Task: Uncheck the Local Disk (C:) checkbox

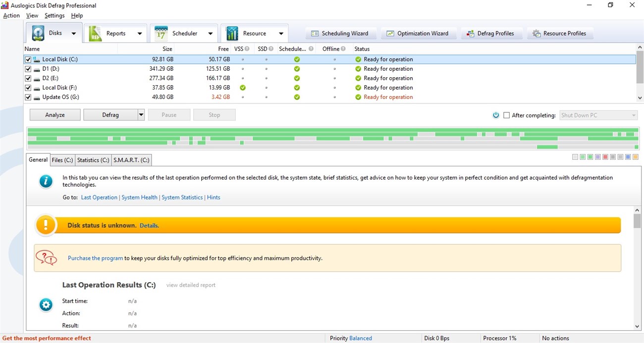Action: [x=28, y=59]
